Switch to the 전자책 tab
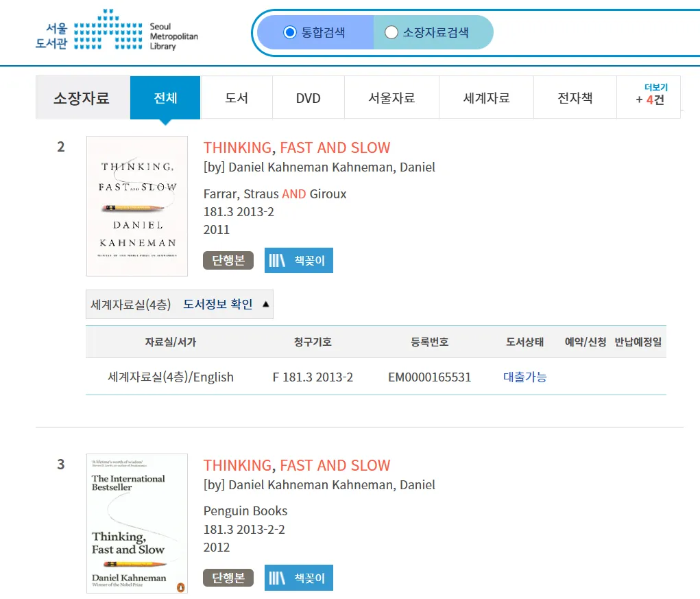Viewport: 700px width, 599px height. 575,98
